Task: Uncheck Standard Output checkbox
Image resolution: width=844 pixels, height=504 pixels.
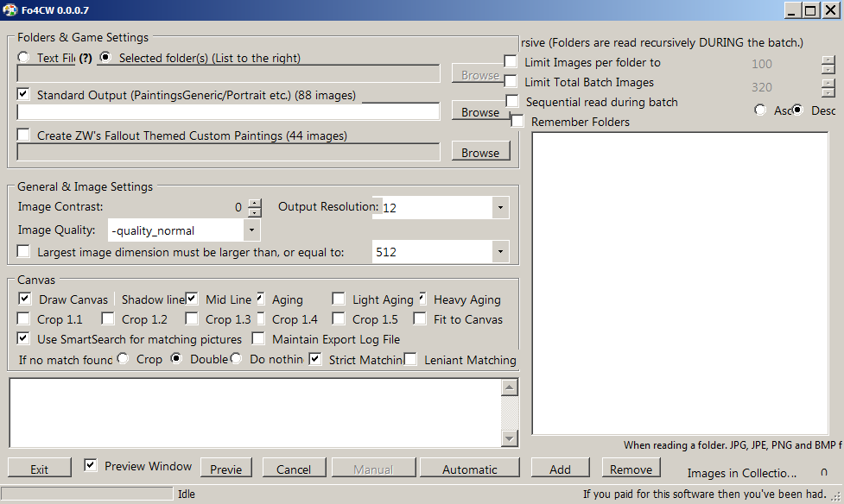Action: [x=23, y=95]
